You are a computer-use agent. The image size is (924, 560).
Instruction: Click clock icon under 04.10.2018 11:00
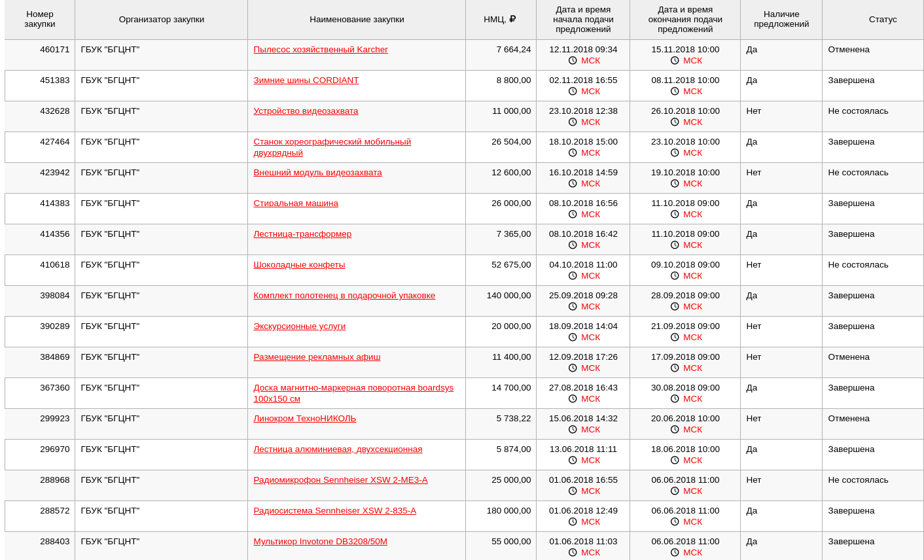[573, 275]
